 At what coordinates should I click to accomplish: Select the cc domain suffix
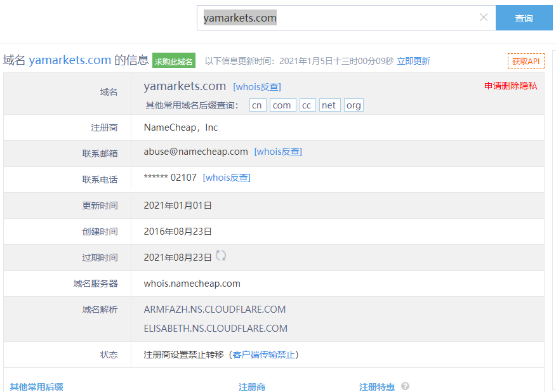tap(307, 105)
